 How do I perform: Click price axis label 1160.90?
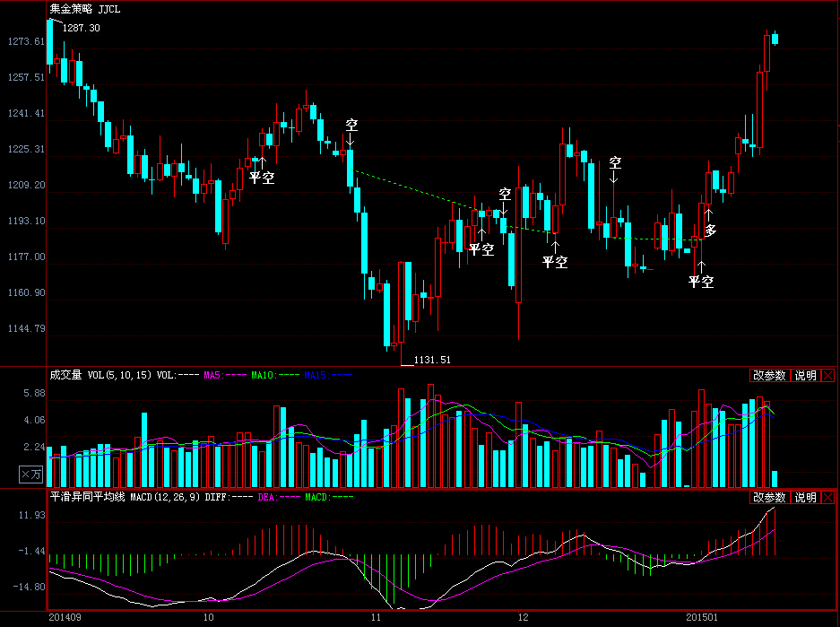coord(26,293)
